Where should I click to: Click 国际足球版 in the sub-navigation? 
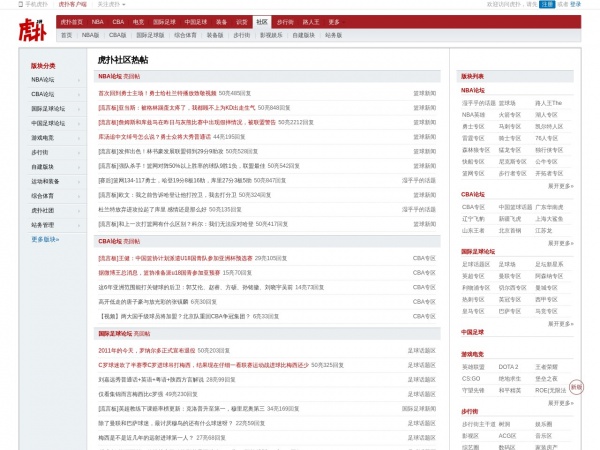pos(150,35)
